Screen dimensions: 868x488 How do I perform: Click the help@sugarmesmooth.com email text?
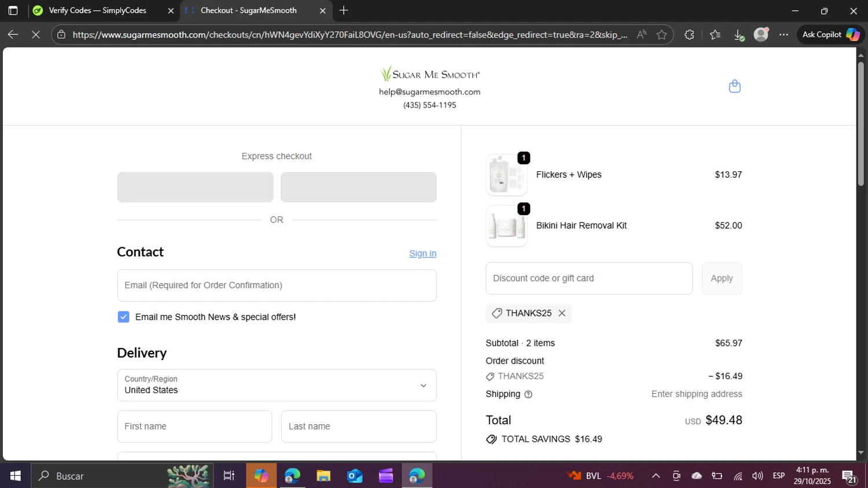[430, 92]
